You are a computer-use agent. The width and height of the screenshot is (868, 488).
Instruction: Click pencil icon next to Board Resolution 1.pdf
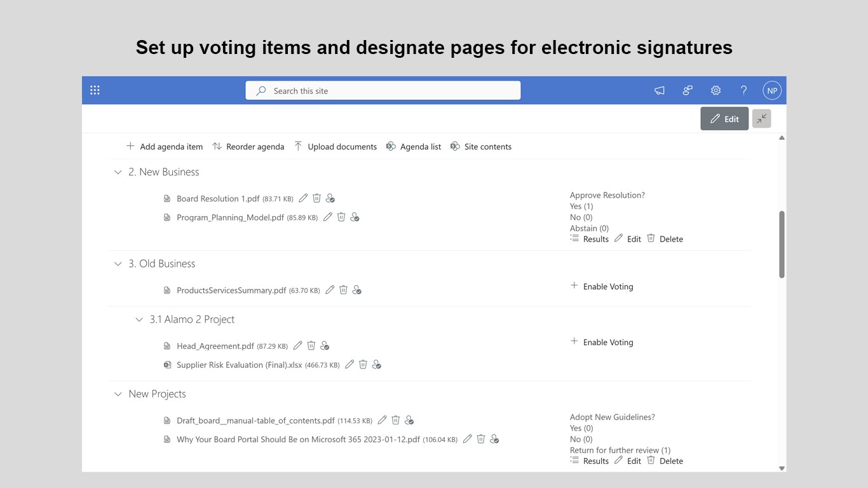click(303, 198)
